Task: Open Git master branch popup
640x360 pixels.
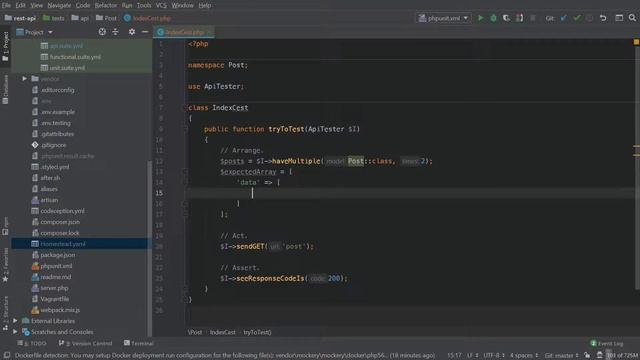Action: pos(562,356)
